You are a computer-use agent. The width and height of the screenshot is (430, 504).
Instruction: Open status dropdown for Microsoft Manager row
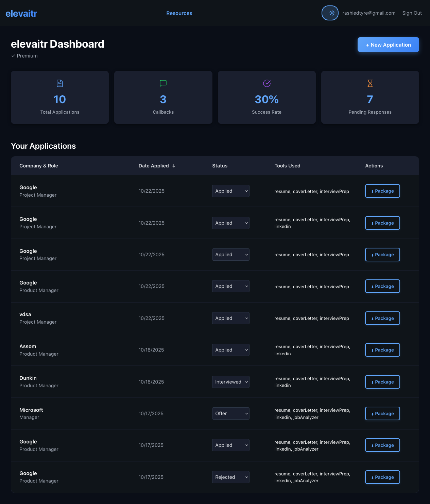click(230, 413)
